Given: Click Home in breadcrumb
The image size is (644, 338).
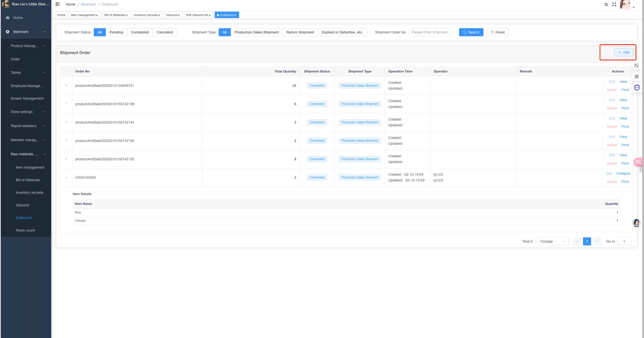Looking at the screenshot, I should click(x=70, y=4).
